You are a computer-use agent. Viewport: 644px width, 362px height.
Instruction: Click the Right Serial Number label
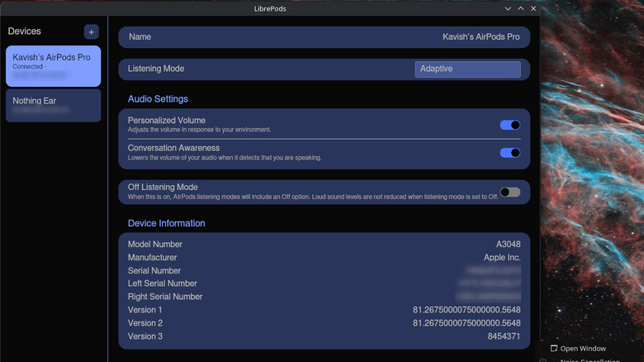point(165,297)
